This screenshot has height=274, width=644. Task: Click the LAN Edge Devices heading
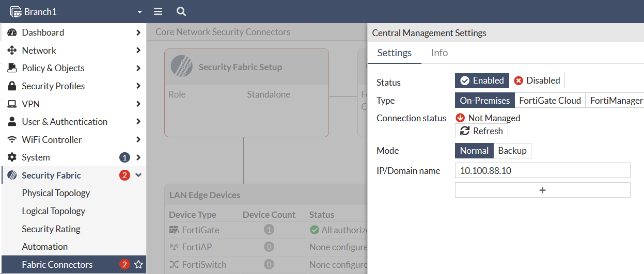(x=205, y=195)
